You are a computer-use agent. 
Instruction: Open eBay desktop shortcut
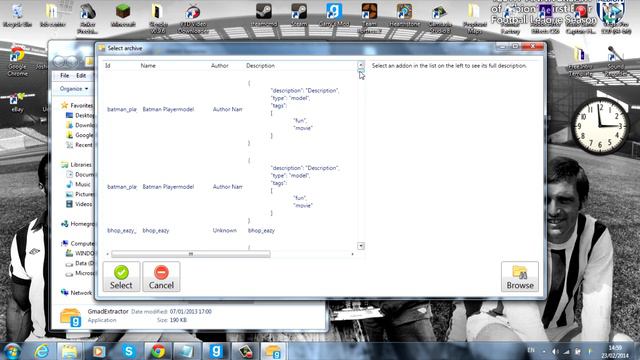(x=17, y=102)
